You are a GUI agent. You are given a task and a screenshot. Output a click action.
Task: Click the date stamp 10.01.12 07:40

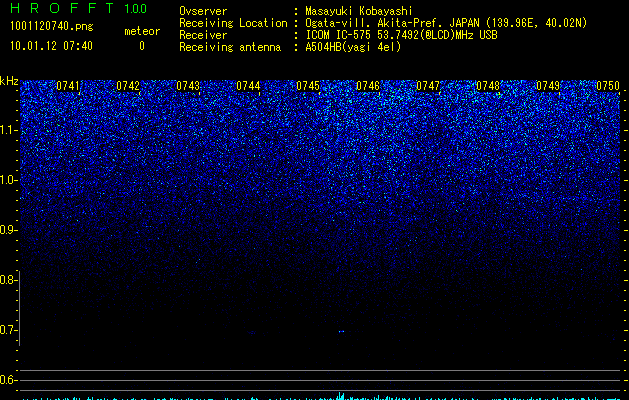click(51, 46)
